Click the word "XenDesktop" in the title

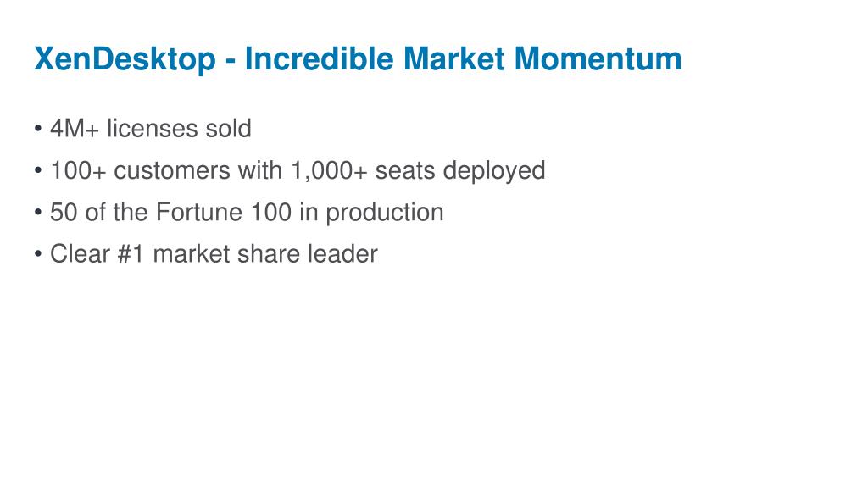125,59
